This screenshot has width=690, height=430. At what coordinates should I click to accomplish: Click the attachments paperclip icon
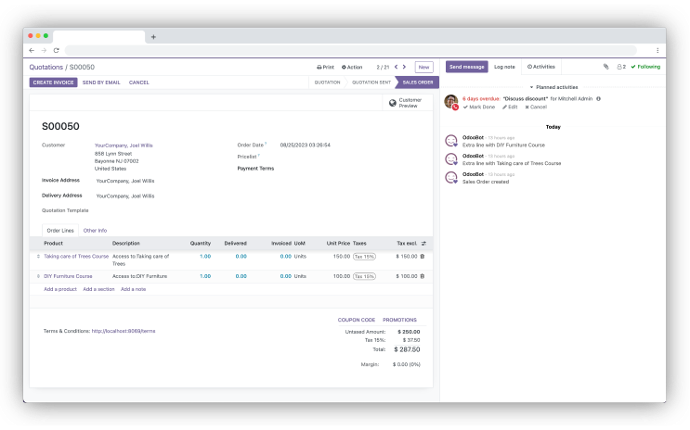[606, 67]
